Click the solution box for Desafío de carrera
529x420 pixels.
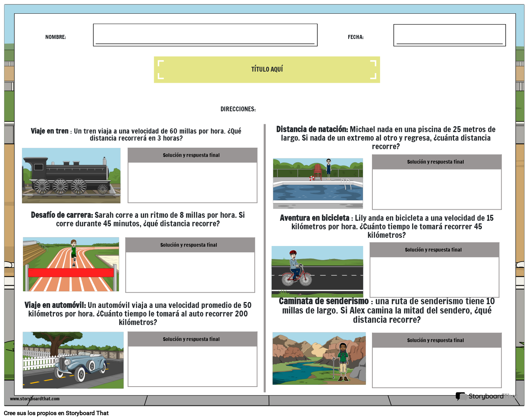(190, 272)
